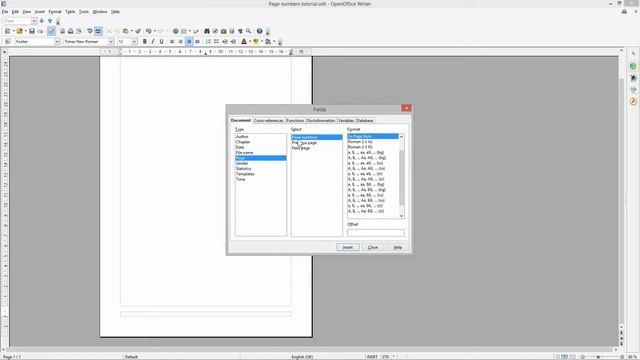
Task: Click the Undo icon
Action: [x=149, y=31]
